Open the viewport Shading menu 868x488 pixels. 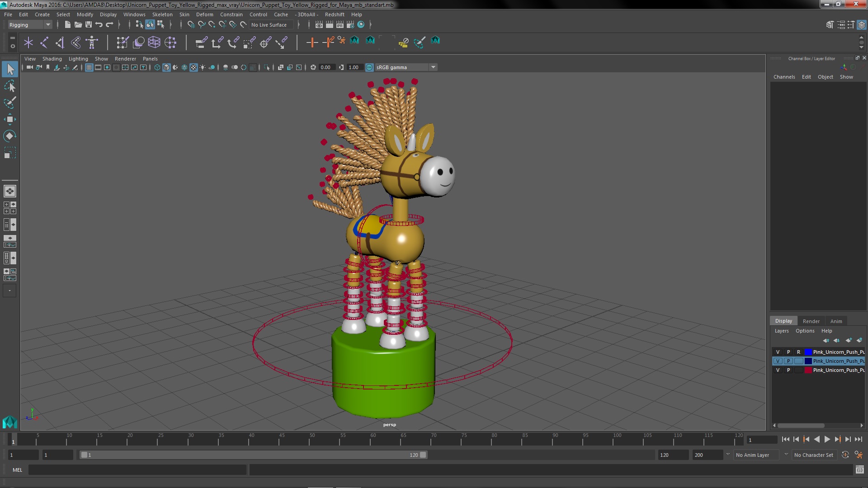[x=52, y=59]
